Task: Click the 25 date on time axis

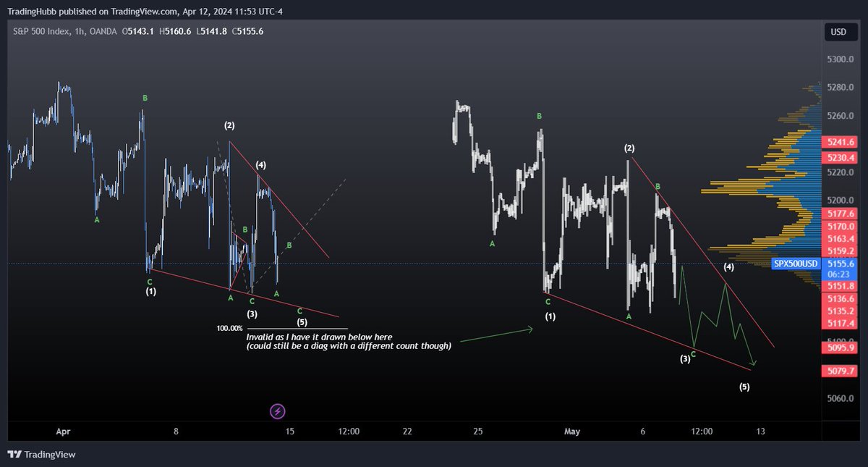Action: click(478, 432)
